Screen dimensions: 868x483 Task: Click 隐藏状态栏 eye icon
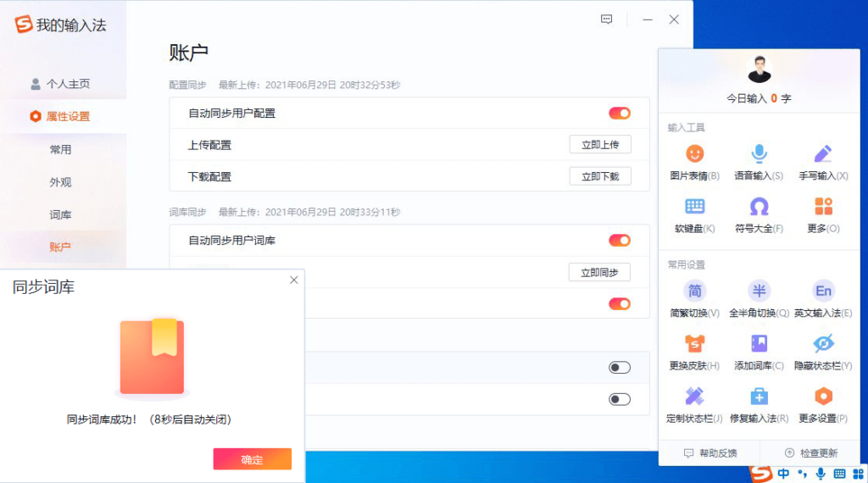coord(822,344)
